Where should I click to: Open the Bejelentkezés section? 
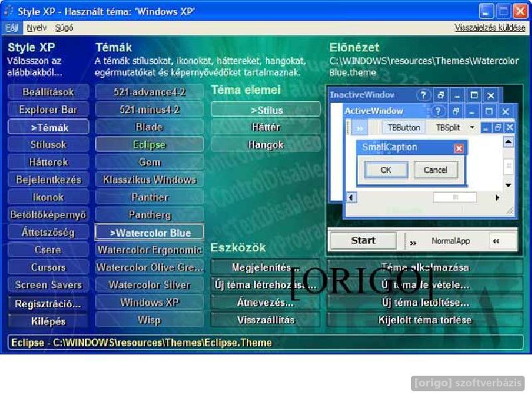click(x=48, y=180)
